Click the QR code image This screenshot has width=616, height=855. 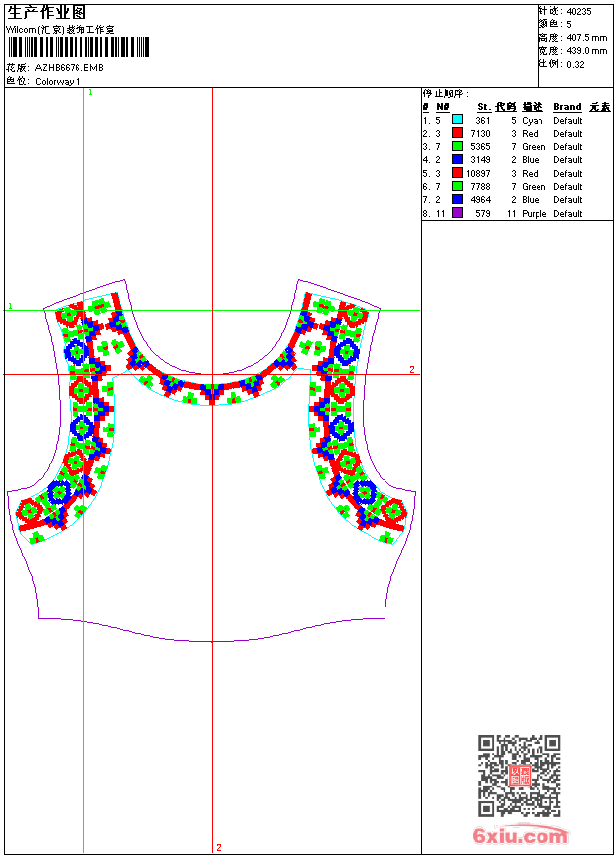pyautogui.click(x=520, y=775)
